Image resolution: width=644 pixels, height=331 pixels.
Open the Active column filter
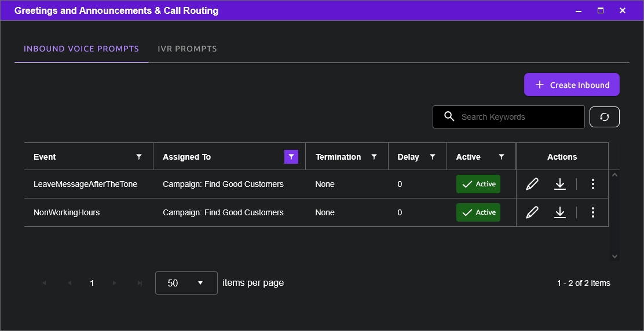coord(501,157)
